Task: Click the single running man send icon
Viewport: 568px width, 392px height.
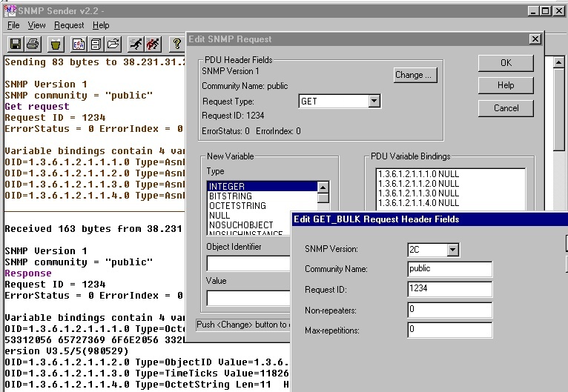Action: [135, 44]
